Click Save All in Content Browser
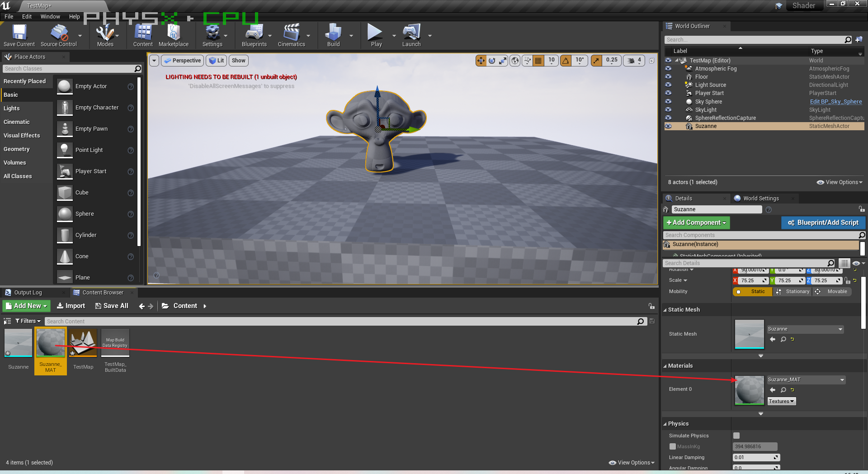The width and height of the screenshot is (868, 474). pyautogui.click(x=112, y=306)
